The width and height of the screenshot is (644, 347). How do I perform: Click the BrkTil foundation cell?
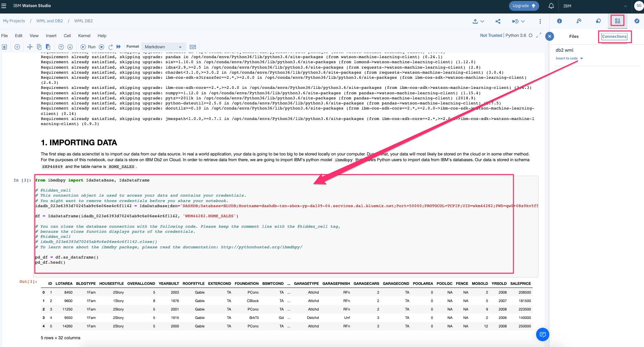click(254, 318)
